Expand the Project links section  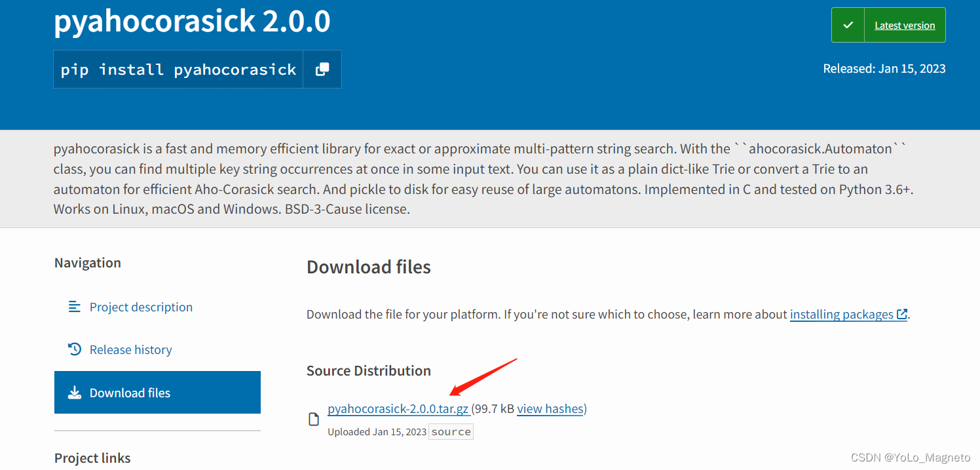(92, 458)
